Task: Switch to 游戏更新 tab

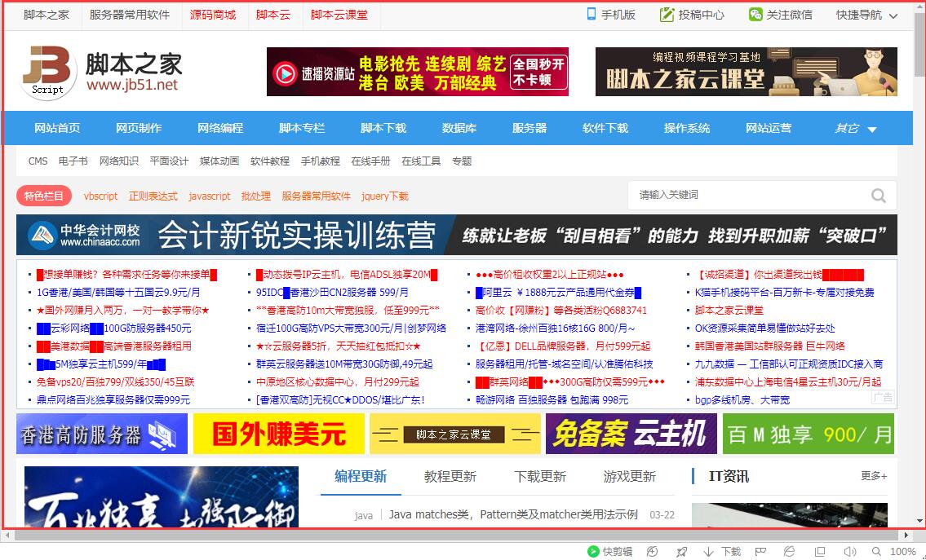Action: pyautogui.click(x=630, y=476)
